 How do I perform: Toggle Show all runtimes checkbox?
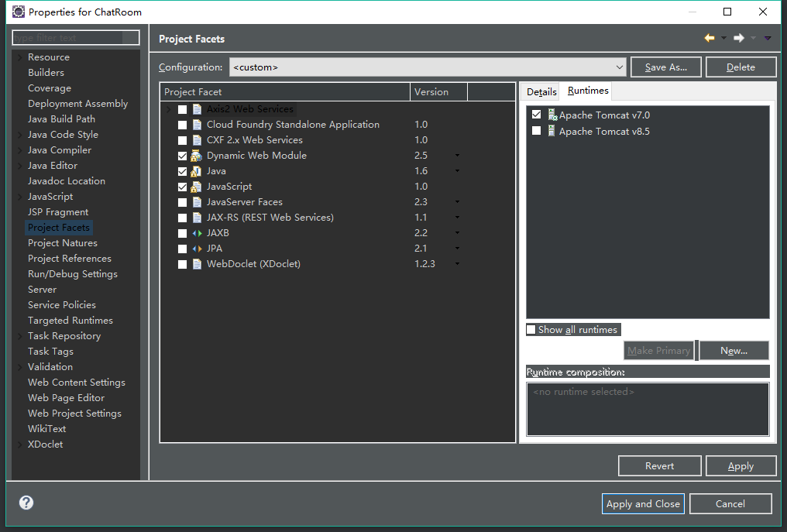[x=531, y=330]
